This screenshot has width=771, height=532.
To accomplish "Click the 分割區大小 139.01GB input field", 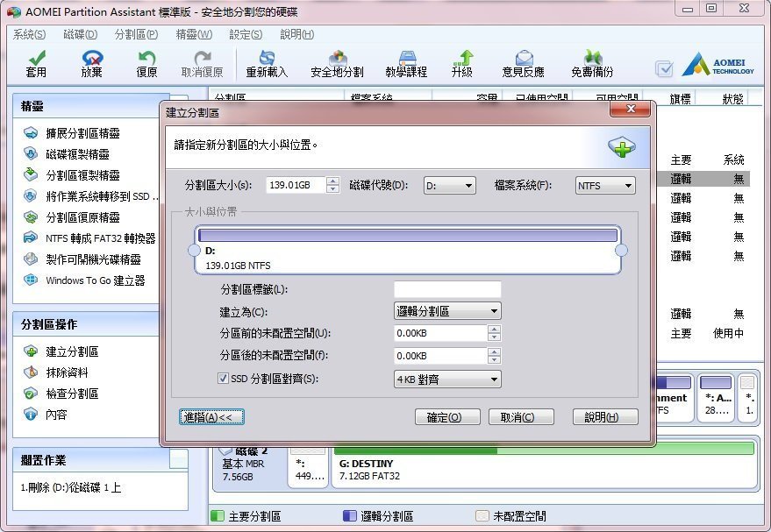I will coord(296,185).
